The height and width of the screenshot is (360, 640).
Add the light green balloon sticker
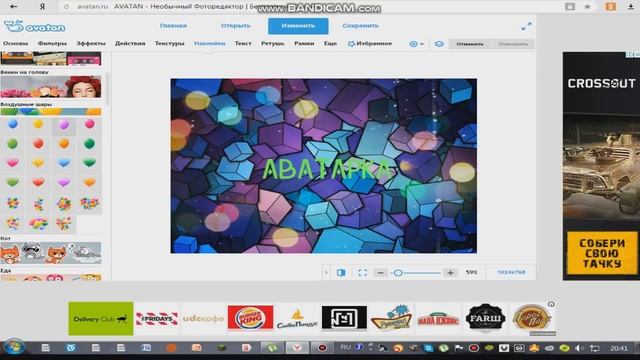point(13,144)
